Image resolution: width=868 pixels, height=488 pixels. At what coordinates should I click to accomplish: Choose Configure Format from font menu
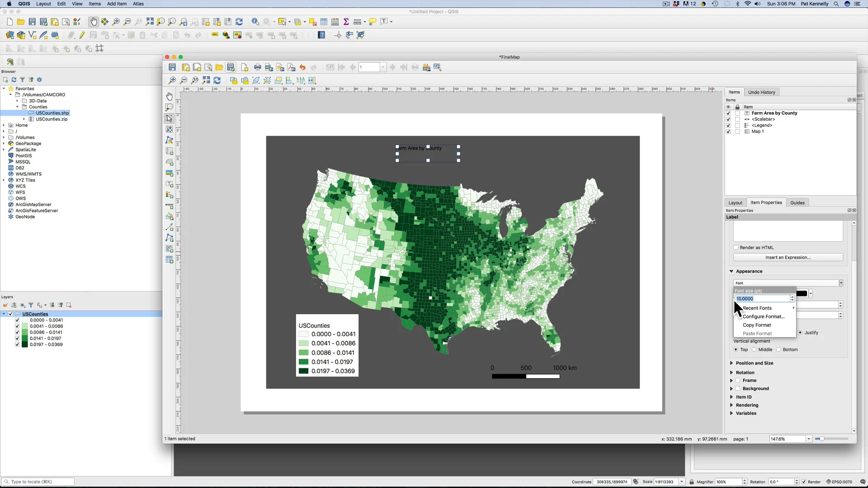[764, 317]
